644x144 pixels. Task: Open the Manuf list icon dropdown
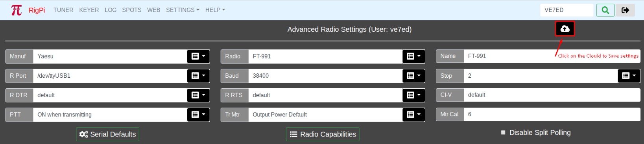(x=198, y=56)
